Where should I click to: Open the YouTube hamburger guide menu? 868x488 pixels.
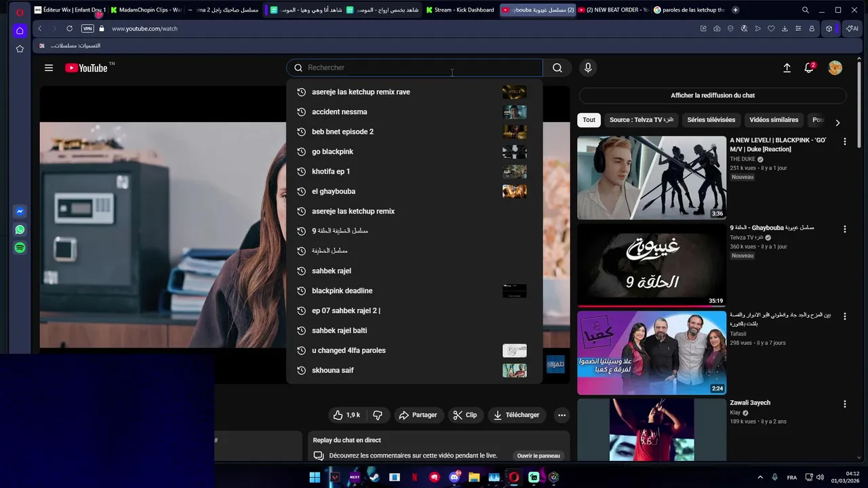coord(49,68)
